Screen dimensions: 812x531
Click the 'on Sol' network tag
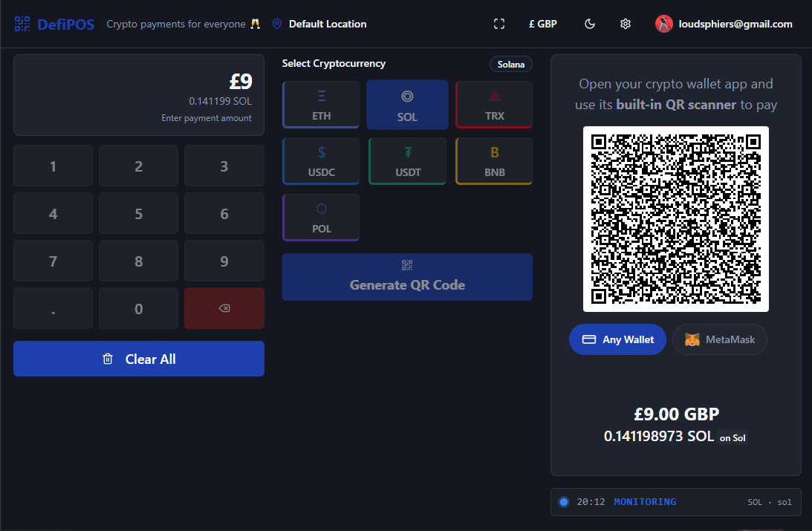point(733,438)
